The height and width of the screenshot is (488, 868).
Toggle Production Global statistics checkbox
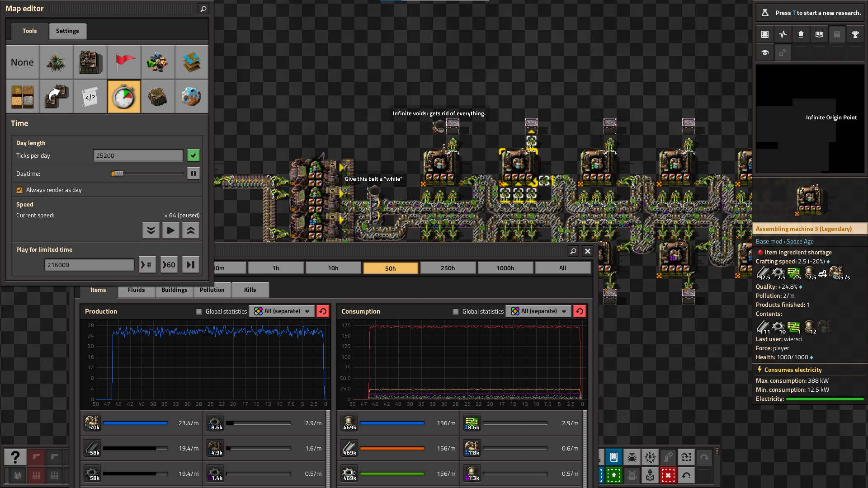point(199,311)
